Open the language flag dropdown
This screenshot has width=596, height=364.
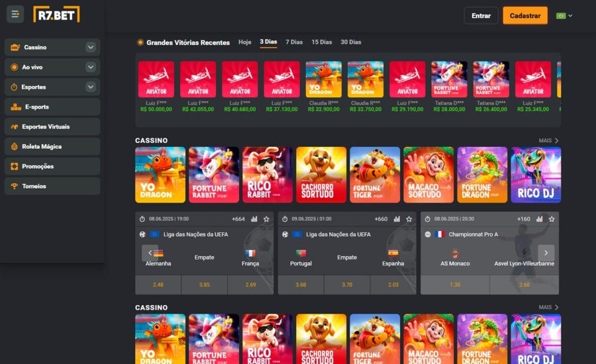(564, 15)
